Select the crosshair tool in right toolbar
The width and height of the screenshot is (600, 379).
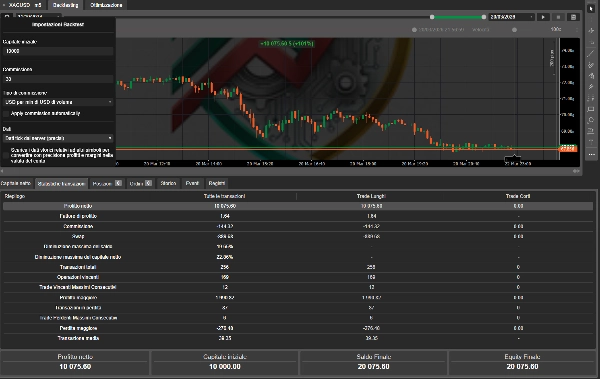pos(591,30)
